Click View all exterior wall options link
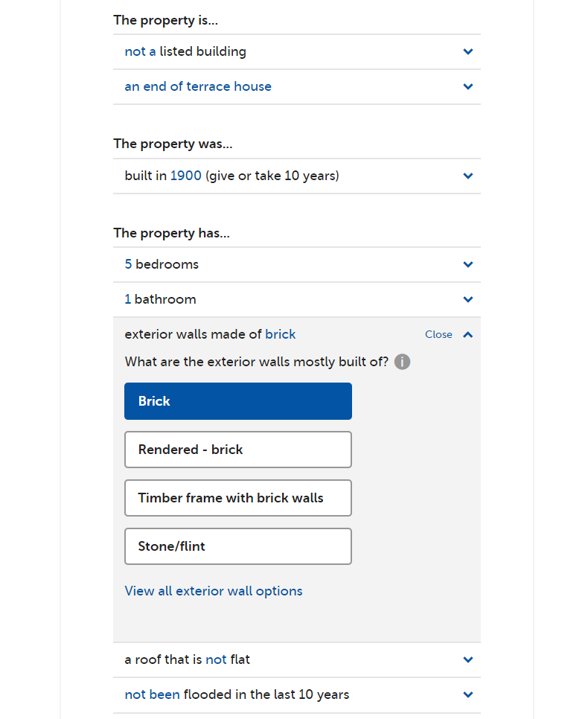 click(214, 591)
